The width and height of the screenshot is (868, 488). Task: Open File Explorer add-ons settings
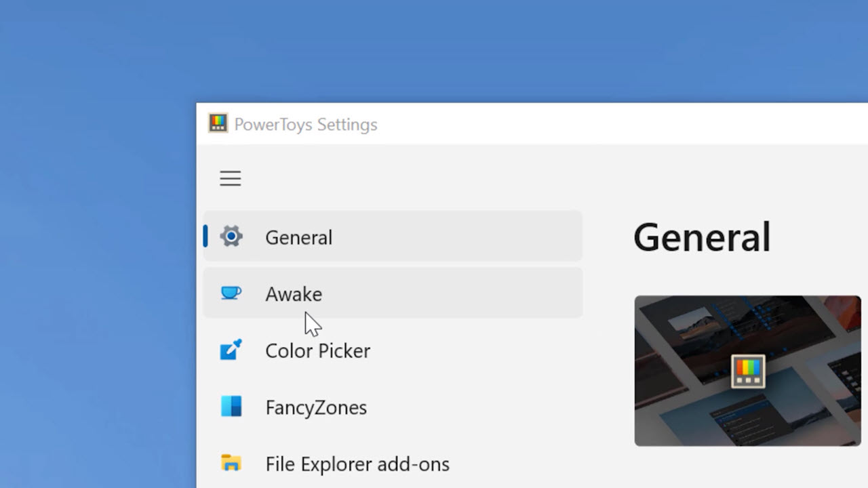(357, 464)
